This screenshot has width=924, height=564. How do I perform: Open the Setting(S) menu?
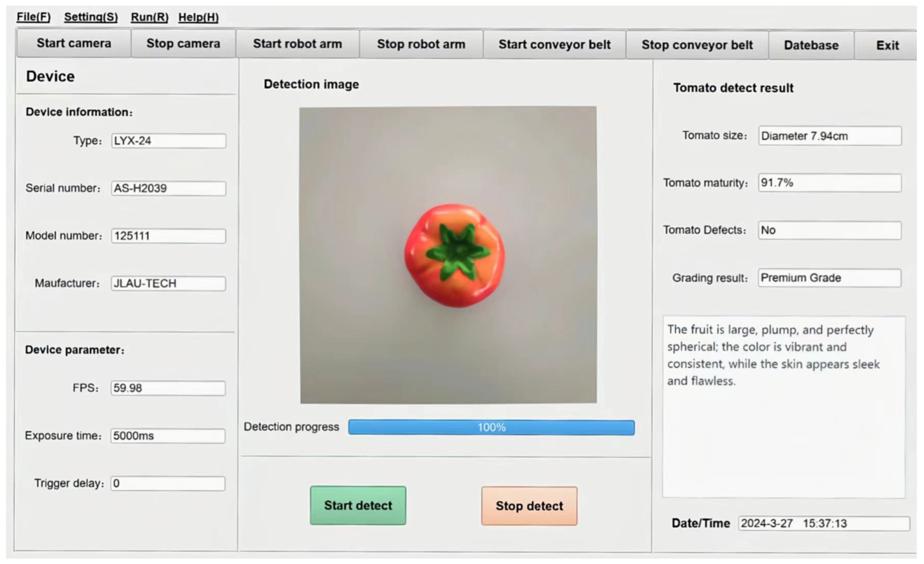91,17
